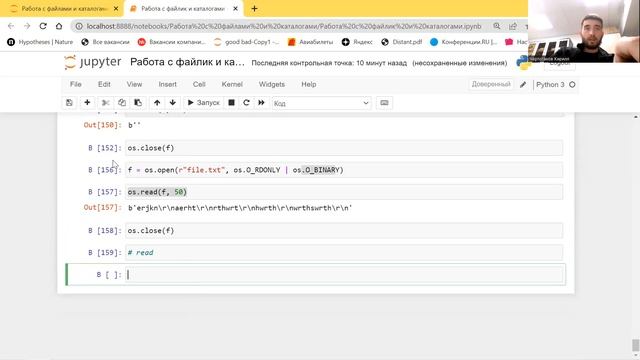
Task: Close the first browser tab
Action: [116, 9]
